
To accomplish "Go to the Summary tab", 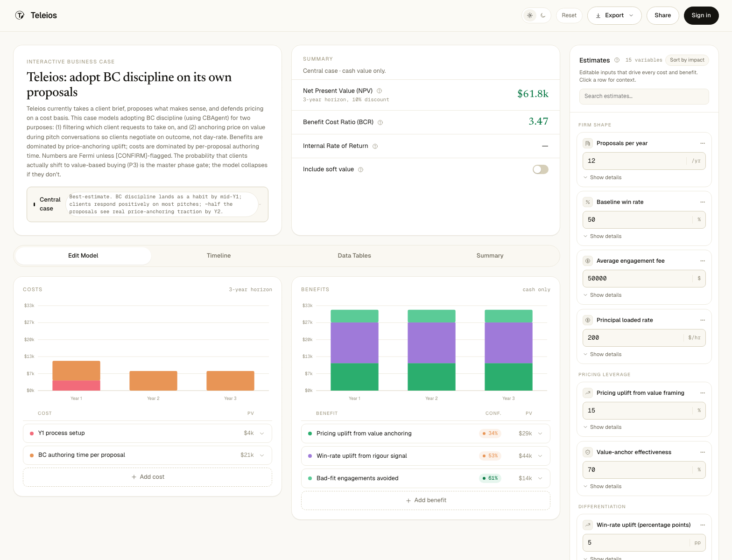I will coord(490,256).
